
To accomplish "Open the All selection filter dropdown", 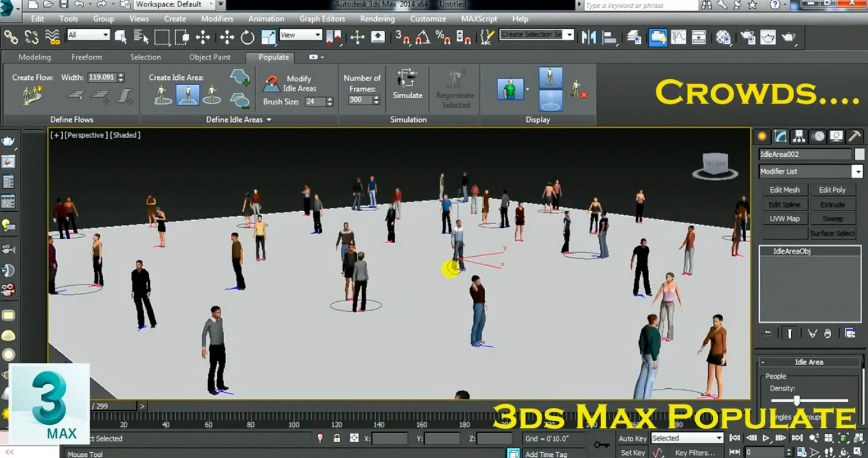I will pyautogui.click(x=89, y=35).
